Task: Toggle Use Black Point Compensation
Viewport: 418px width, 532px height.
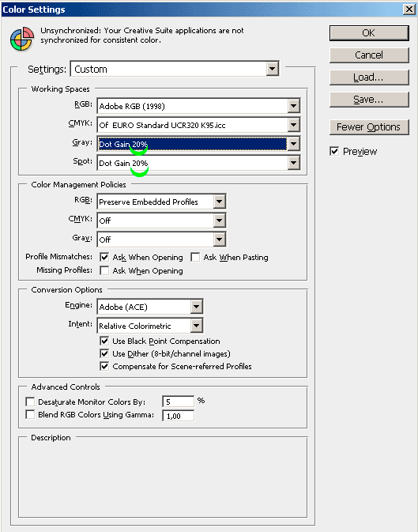Action: click(x=104, y=341)
